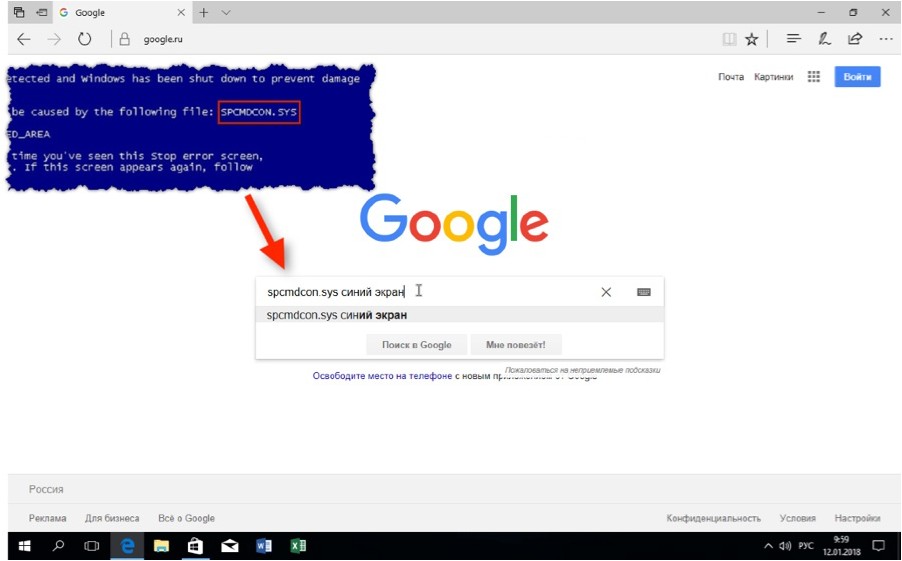Go back to the previous page
The image size is (902, 561).
pyautogui.click(x=24, y=40)
